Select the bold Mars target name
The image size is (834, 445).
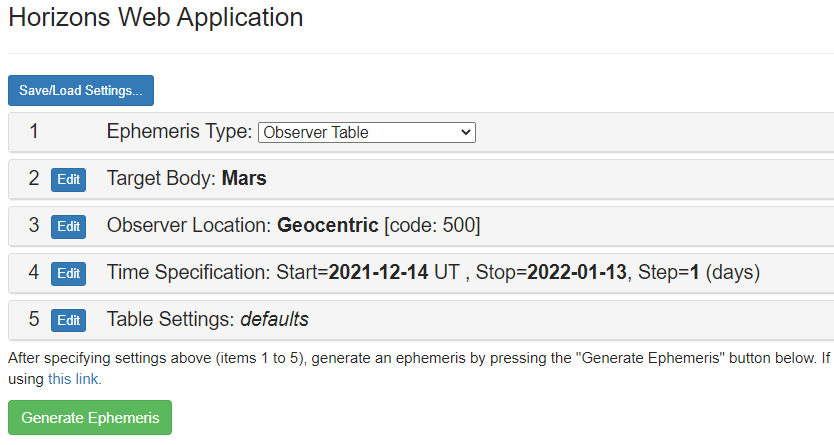coord(244,179)
